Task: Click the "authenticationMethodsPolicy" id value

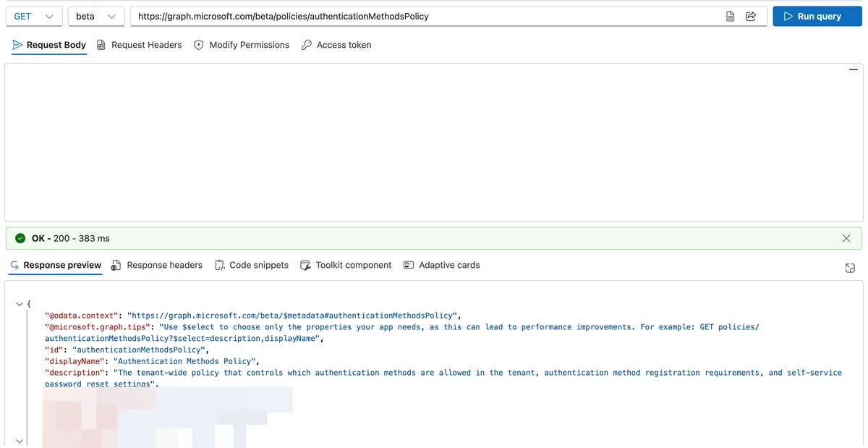Action: (139, 350)
